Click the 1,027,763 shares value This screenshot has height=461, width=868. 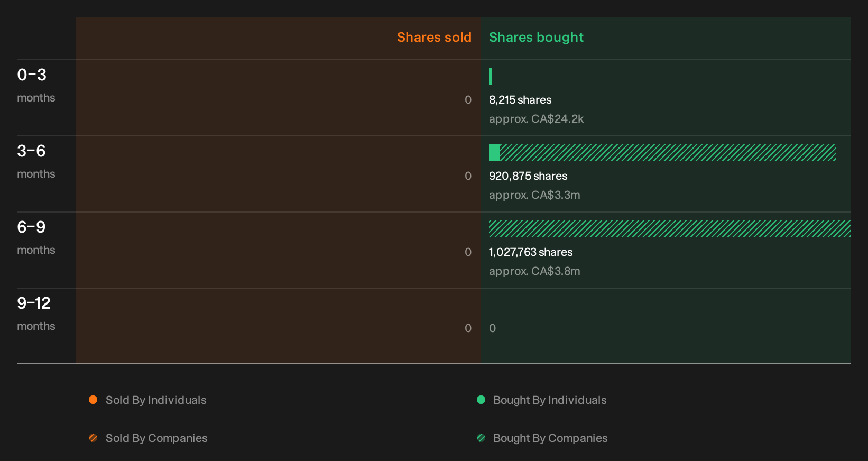(531, 252)
